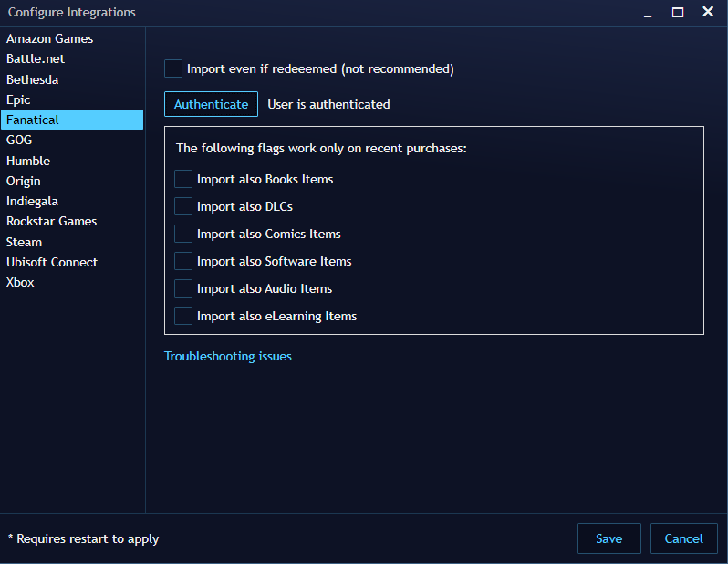Open Ubisoft Connect settings
The width and height of the screenshot is (728, 564).
pyautogui.click(x=72, y=262)
